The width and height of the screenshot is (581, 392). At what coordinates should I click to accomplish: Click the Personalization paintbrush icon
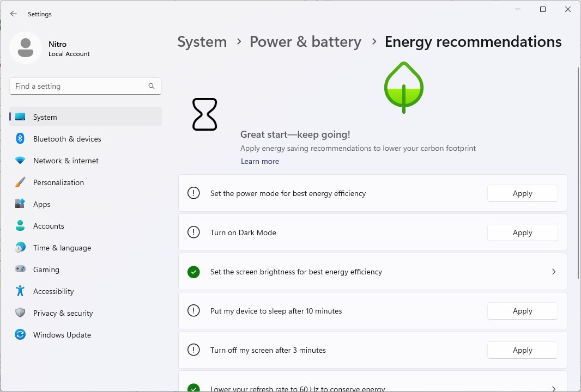tap(20, 182)
